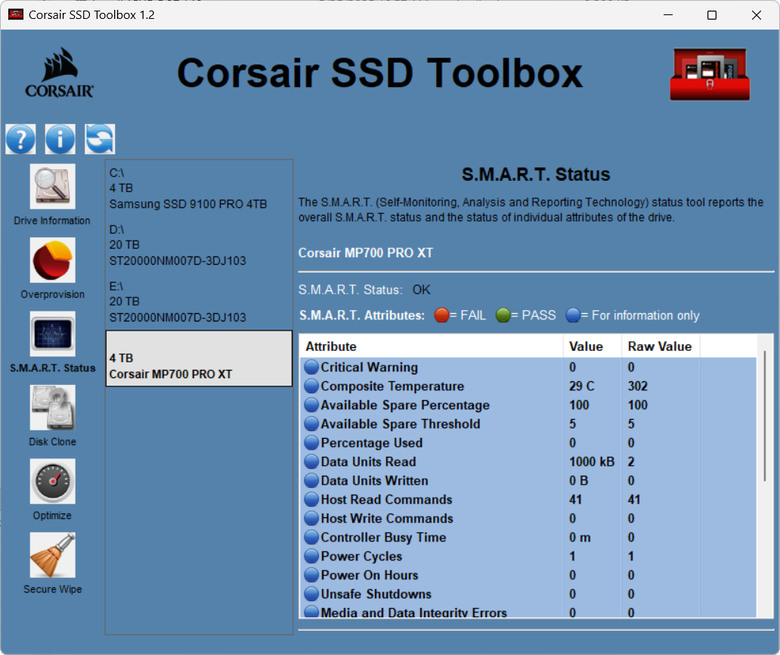Select the Host Read Commands row

528,499
